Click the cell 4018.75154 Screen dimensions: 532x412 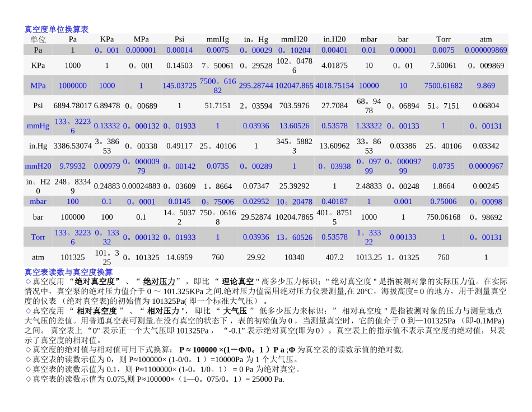(x=334, y=86)
